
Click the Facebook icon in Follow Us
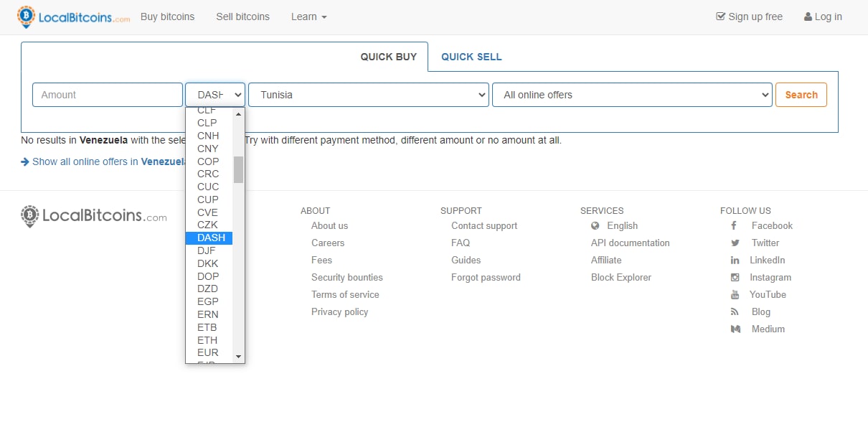[735, 225]
